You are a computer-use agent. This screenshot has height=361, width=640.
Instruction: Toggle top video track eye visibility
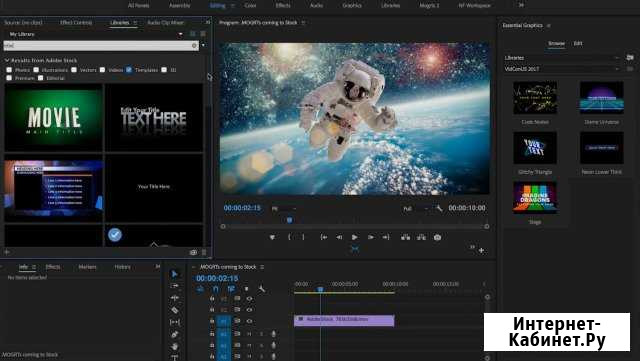(249, 299)
